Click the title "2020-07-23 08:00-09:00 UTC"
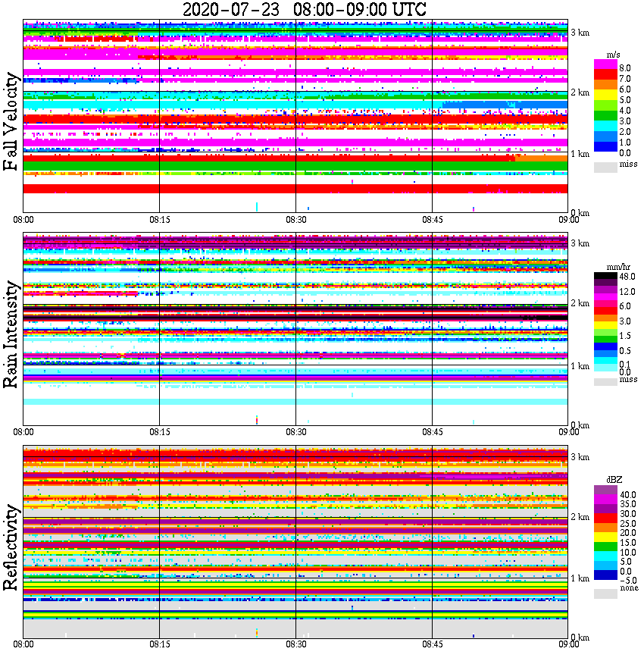 [304, 9]
